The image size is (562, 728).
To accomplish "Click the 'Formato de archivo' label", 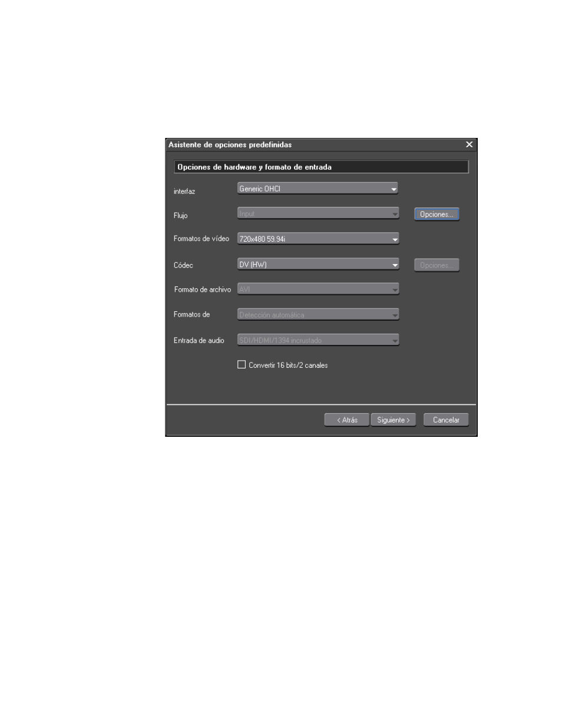I will pyautogui.click(x=203, y=289).
